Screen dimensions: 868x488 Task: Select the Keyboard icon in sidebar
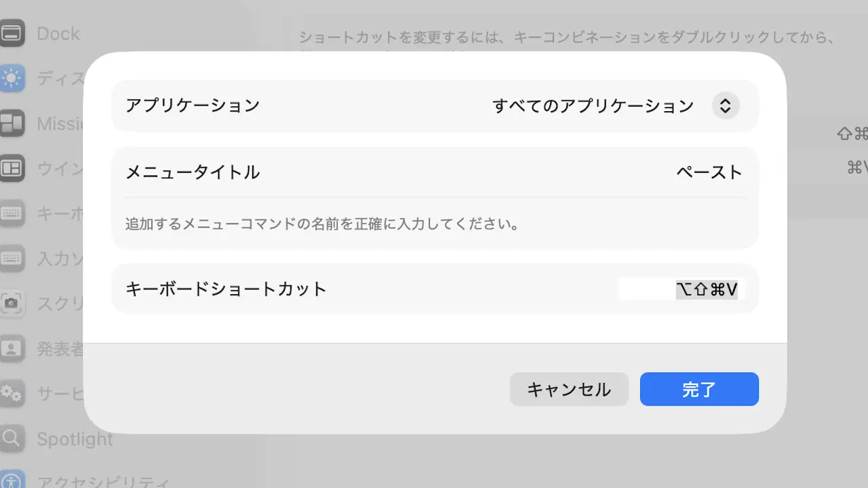[12, 213]
